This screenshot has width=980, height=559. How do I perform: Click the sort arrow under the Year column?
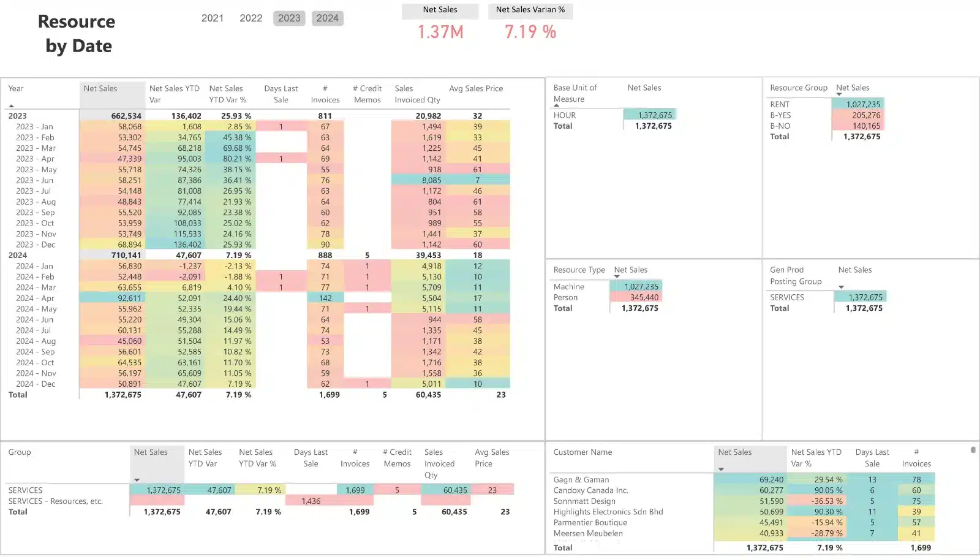point(11,106)
